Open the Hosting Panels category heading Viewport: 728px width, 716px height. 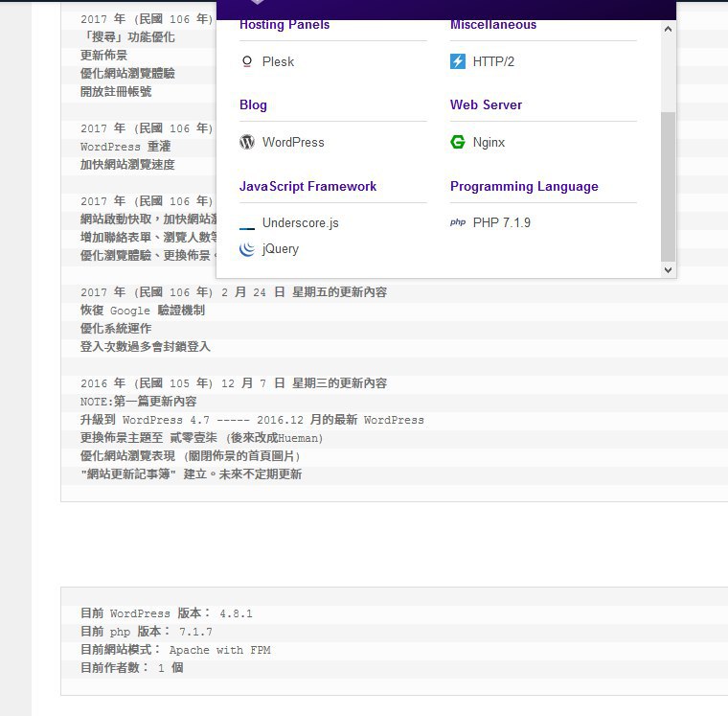click(284, 25)
